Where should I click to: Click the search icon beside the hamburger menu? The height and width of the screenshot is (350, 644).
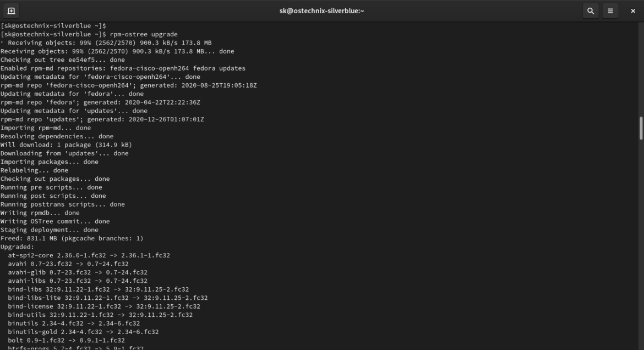pos(591,10)
